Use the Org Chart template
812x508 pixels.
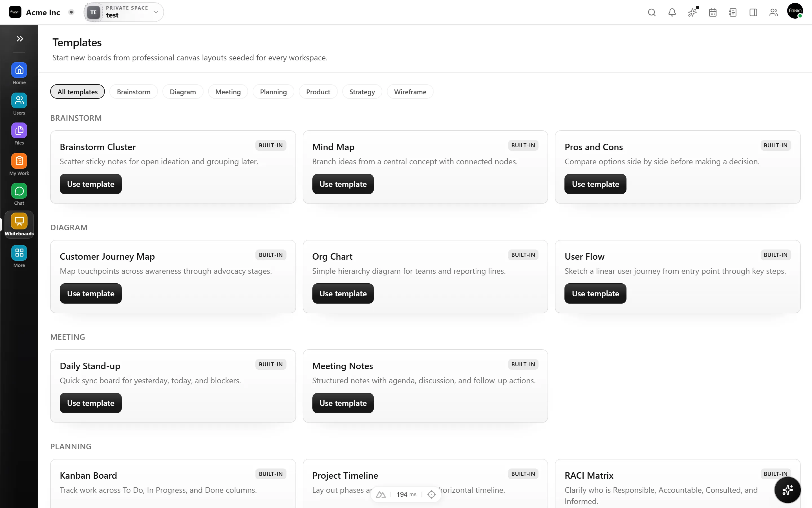point(343,293)
